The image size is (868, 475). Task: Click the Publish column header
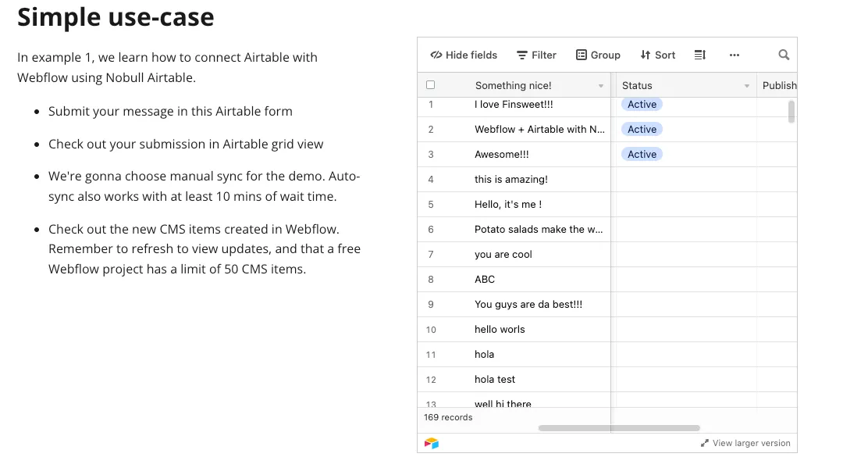pyautogui.click(x=777, y=85)
